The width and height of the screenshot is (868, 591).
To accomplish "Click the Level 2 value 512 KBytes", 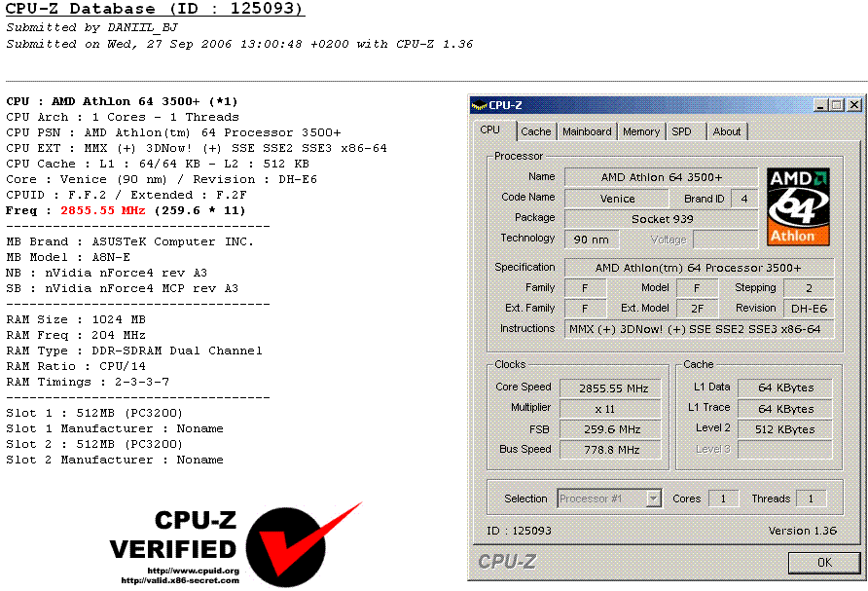I will coord(785,429).
